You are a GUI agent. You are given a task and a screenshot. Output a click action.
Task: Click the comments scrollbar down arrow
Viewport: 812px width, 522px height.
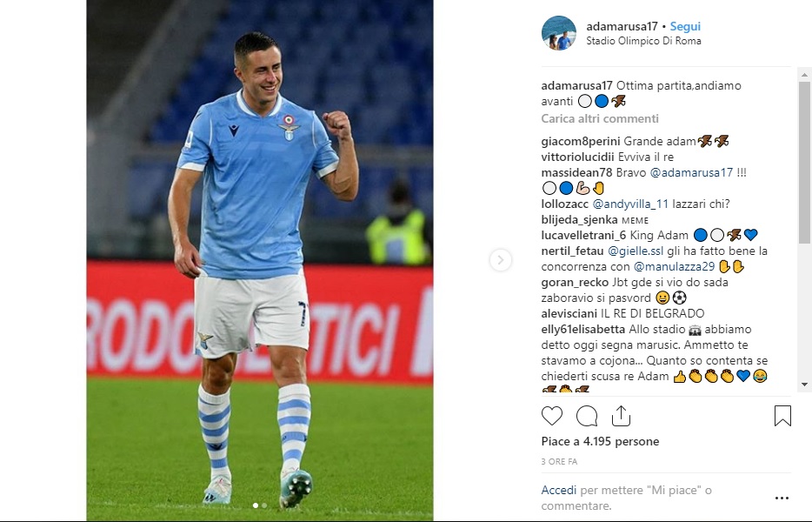pos(804,385)
